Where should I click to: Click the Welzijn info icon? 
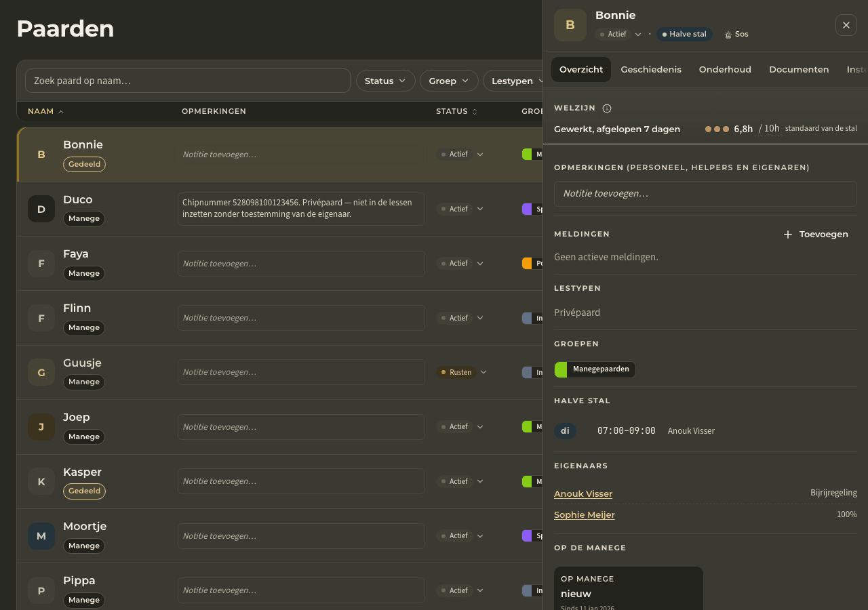[607, 108]
